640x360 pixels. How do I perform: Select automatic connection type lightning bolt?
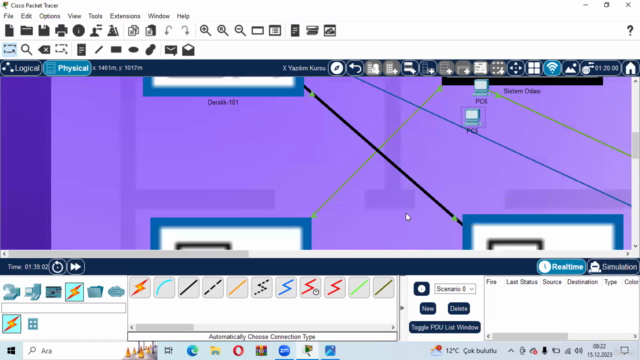[140, 288]
